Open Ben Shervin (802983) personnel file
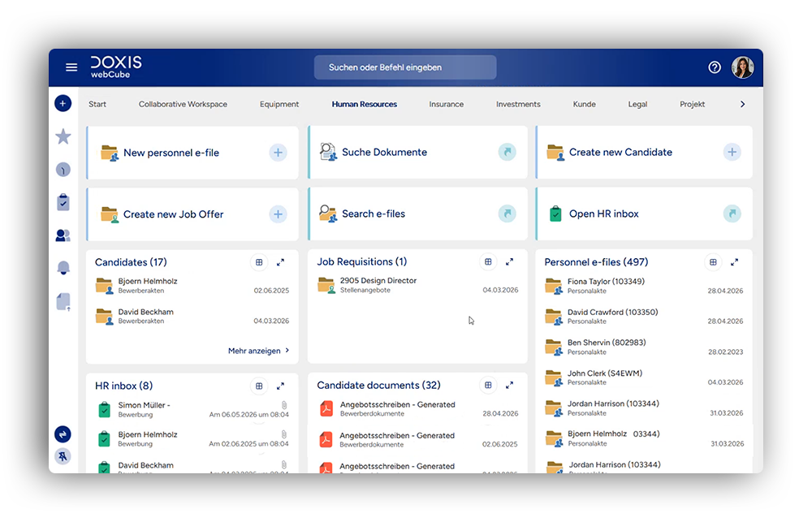Image resolution: width=812 pixels, height=522 pixels. pos(644,347)
